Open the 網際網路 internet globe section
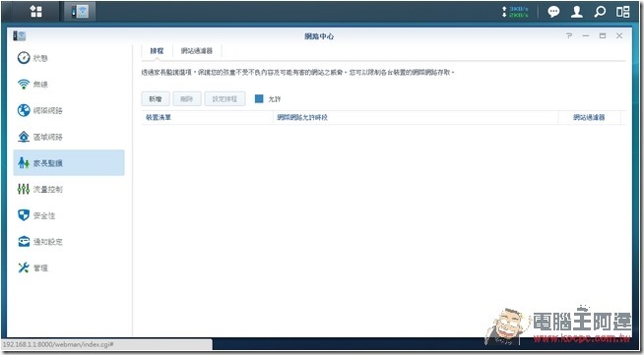The height and width of the screenshot is (355, 644). (69, 111)
